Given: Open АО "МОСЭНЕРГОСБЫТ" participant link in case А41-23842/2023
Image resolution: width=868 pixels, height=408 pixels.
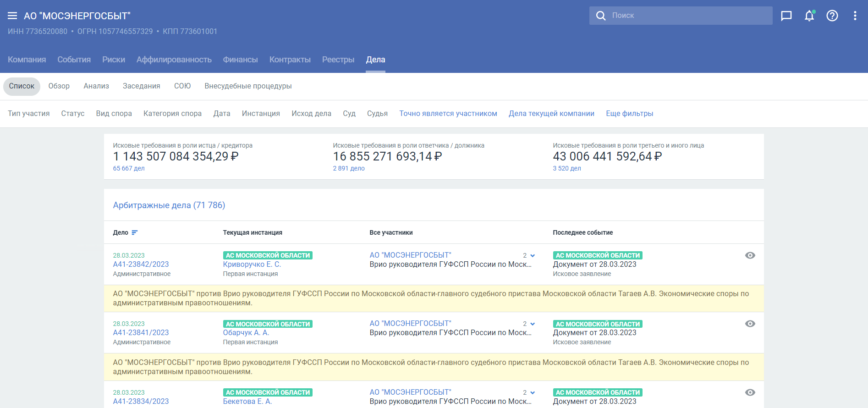Looking at the screenshot, I should coord(411,255).
